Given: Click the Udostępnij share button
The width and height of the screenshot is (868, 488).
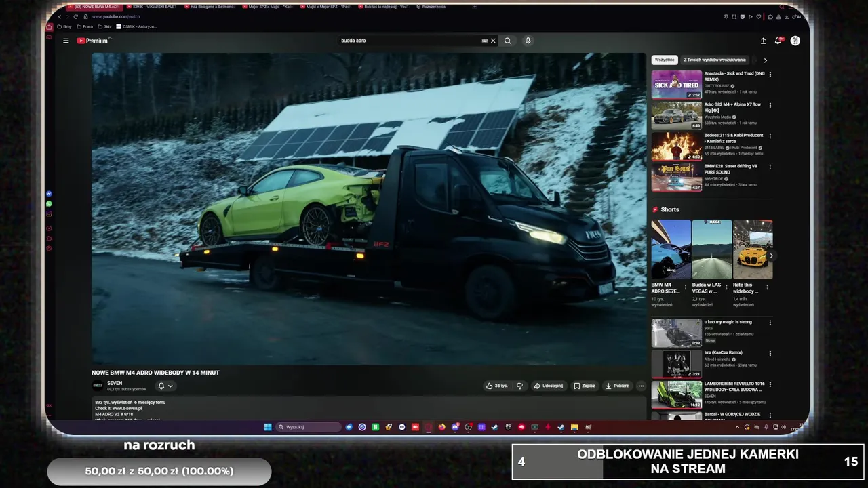Looking at the screenshot, I should point(548,386).
